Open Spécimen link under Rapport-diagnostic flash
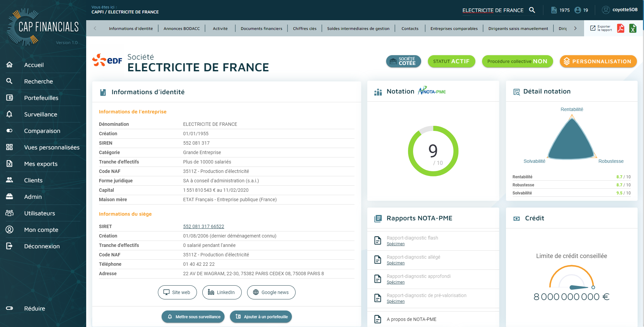The image size is (644, 327). [x=396, y=244]
